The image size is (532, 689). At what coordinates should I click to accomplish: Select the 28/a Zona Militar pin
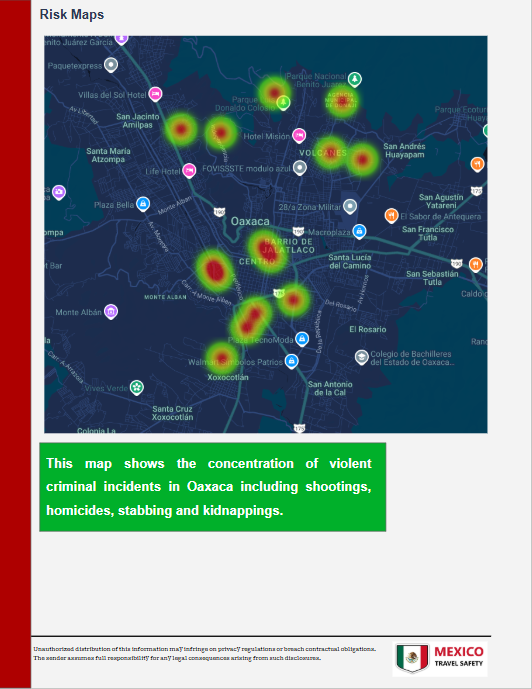click(x=350, y=206)
